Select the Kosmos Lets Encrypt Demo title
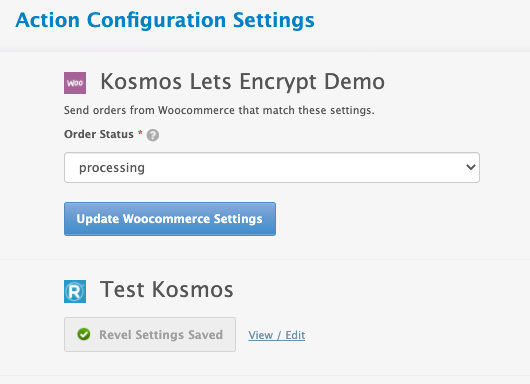Viewport: 530px width, 384px height. (242, 82)
